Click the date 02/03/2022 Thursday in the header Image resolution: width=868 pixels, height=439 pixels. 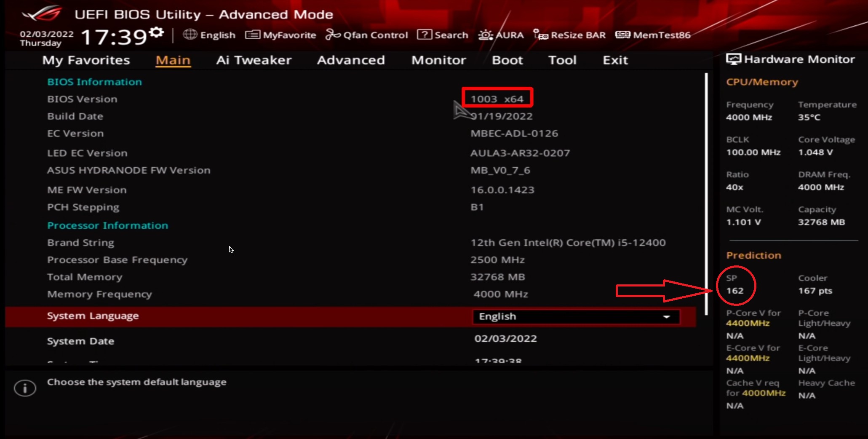pyautogui.click(x=47, y=38)
